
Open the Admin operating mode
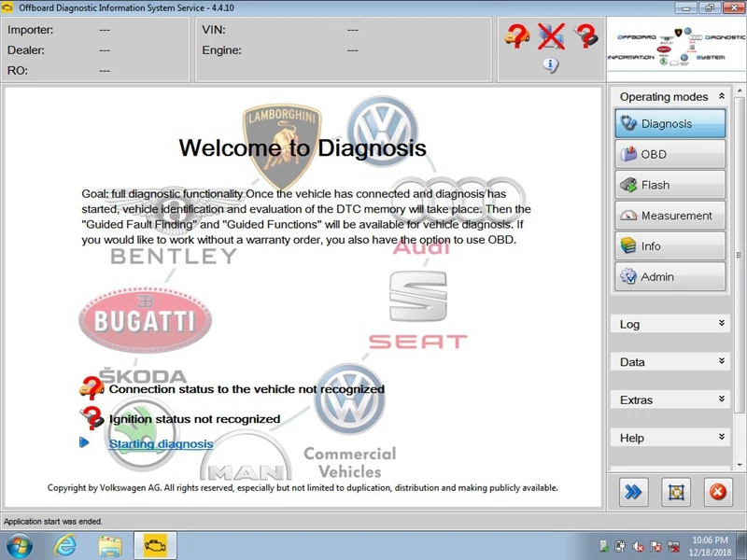point(670,276)
